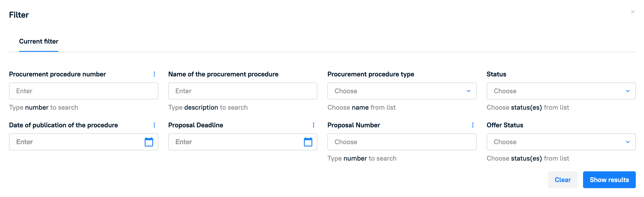This screenshot has width=644, height=197.
Task: Select the Current filter tab
Action: [x=39, y=41]
